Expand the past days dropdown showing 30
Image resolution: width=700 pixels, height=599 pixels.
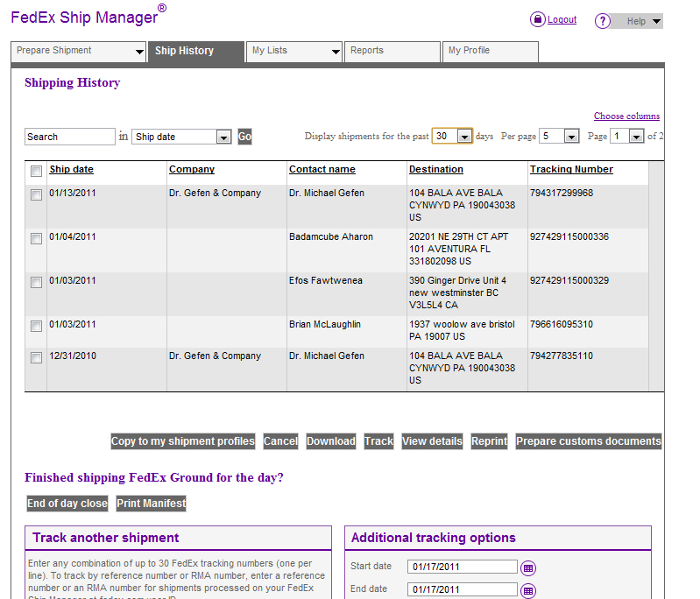tap(464, 137)
